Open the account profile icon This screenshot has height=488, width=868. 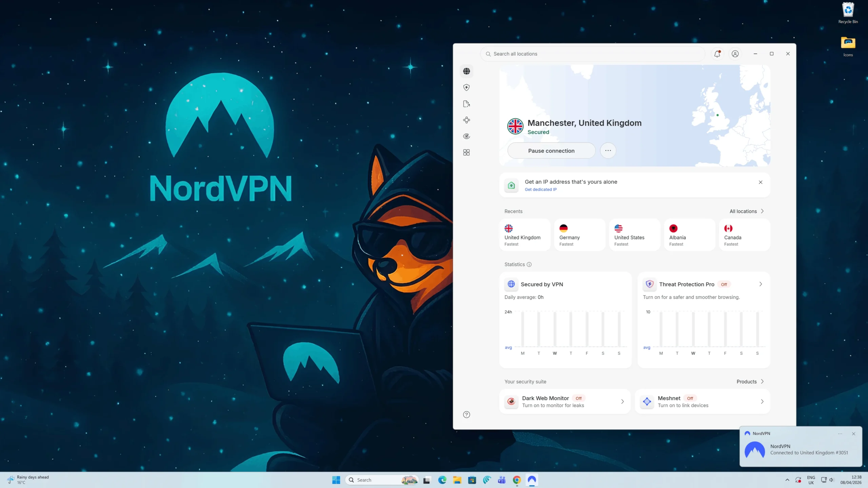(x=735, y=54)
